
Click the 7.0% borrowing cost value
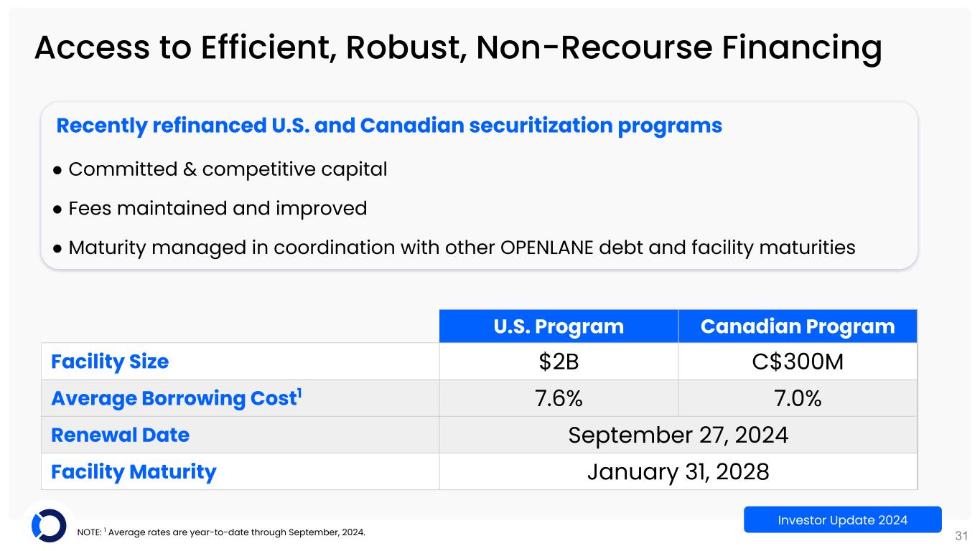[798, 398]
